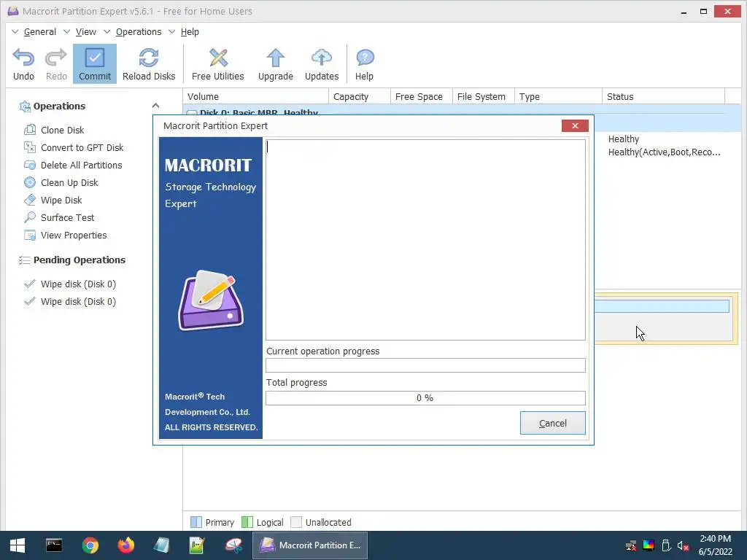Click the Primary legend color swatch

196,522
